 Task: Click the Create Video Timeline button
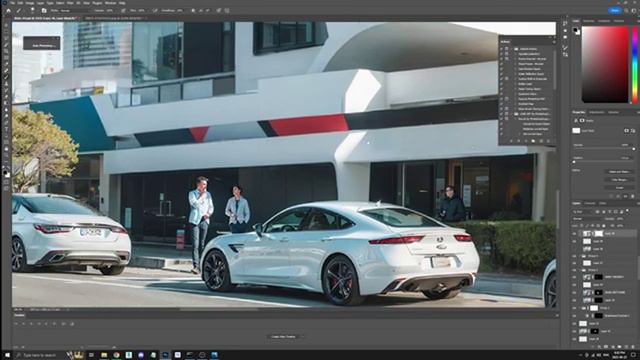(x=283, y=337)
